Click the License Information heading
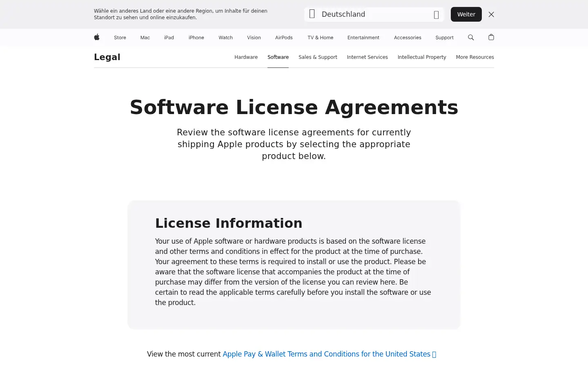The image size is (588, 368). (229, 223)
